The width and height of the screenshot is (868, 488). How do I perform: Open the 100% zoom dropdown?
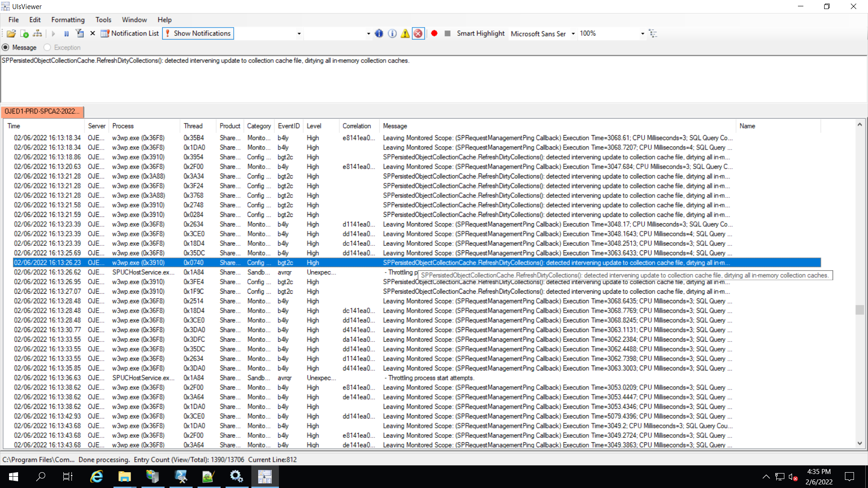642,34
